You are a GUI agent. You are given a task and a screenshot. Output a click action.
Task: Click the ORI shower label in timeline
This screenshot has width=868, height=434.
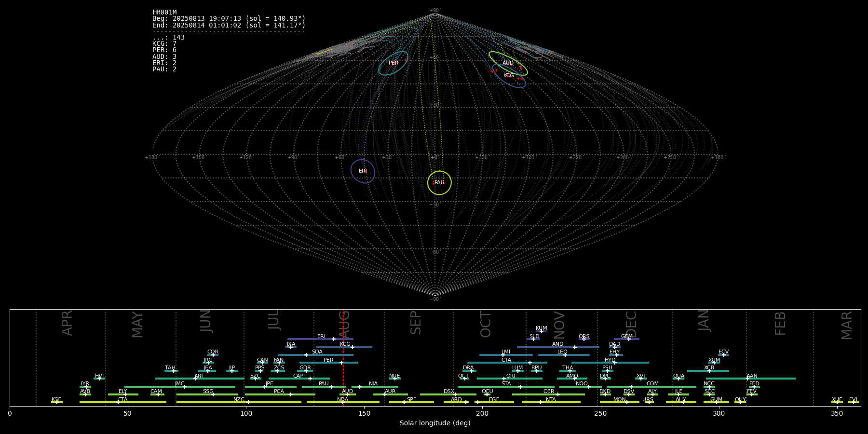point(511,376)
